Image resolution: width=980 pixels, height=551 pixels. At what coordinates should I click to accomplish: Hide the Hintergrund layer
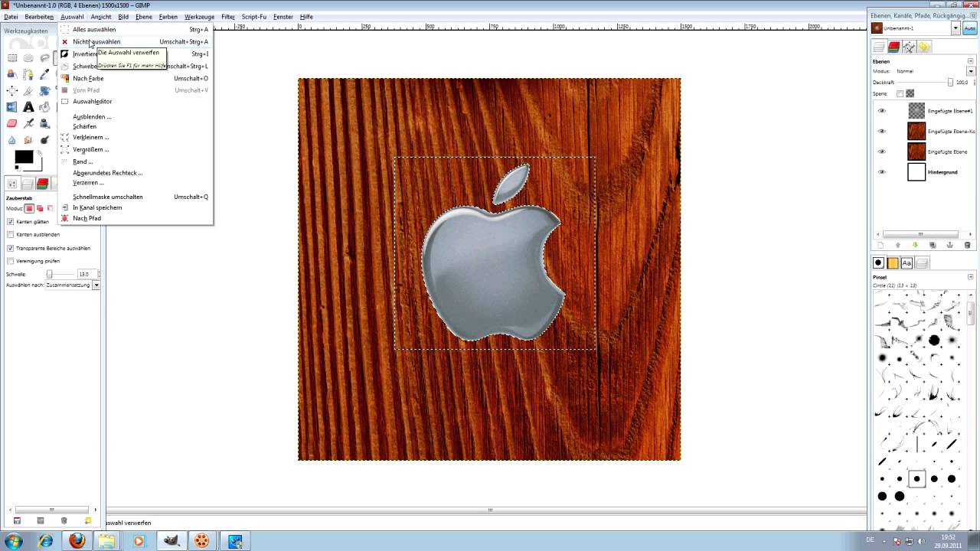pyautogui.click(x=881, y=172)
